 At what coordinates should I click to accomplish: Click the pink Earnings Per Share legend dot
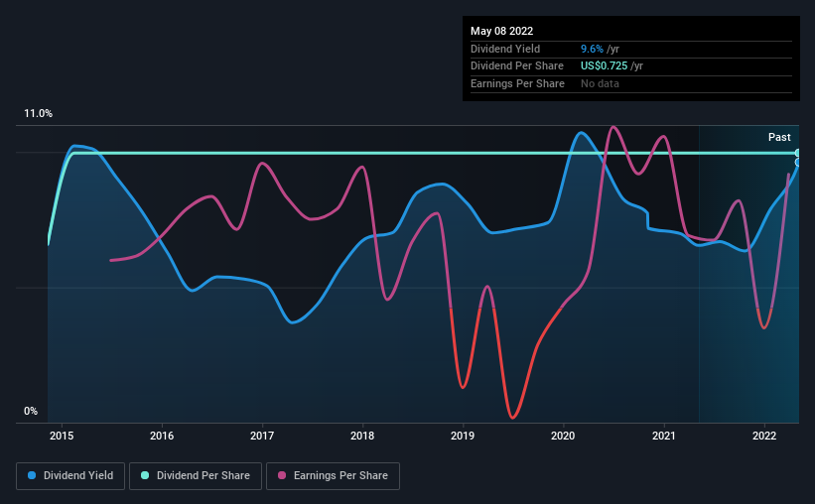[282, 475]
